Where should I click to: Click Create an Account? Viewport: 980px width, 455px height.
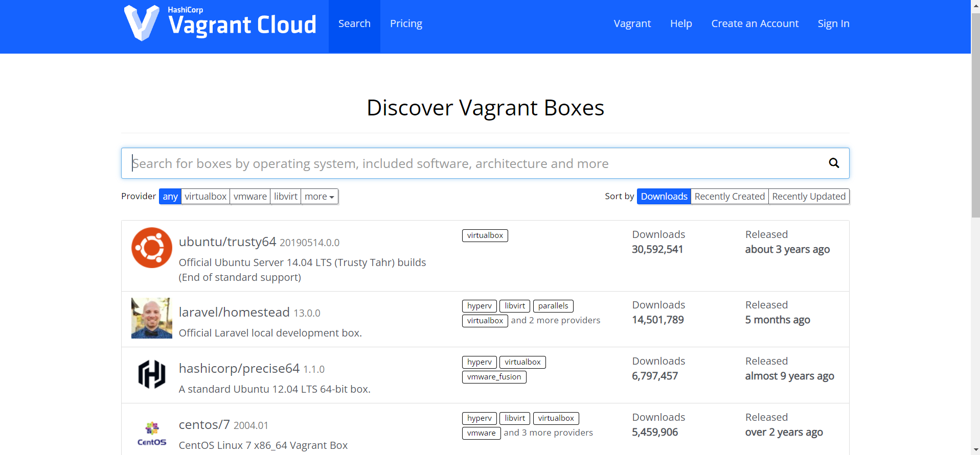click(755, 23)
